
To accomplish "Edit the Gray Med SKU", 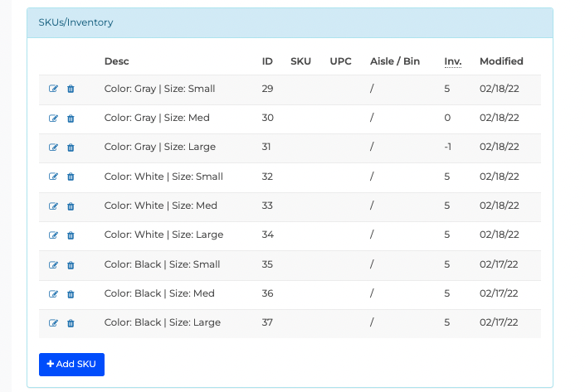I will coord(53,119).
